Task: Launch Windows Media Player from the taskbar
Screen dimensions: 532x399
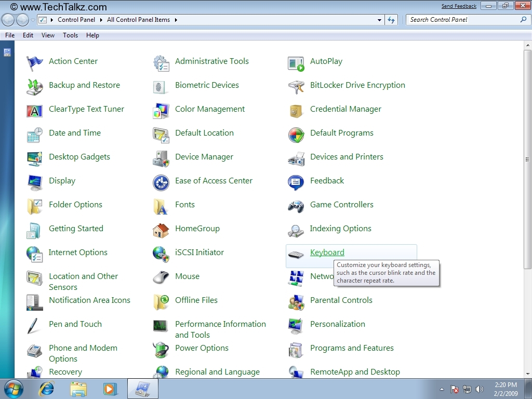Action: point(111,388)
